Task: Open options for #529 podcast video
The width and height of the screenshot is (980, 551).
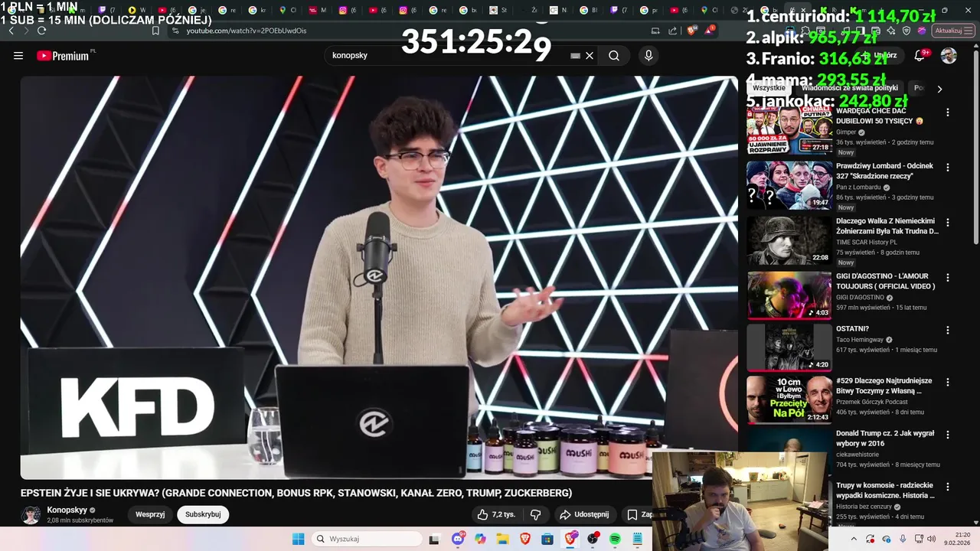Action: coord(948,382)
